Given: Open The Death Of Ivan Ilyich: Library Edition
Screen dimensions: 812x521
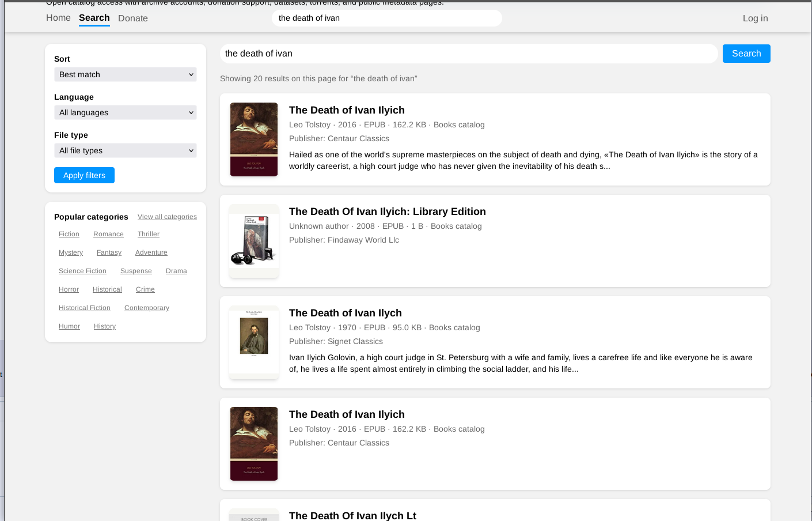Looking at the screenshot, I should 388,212.
